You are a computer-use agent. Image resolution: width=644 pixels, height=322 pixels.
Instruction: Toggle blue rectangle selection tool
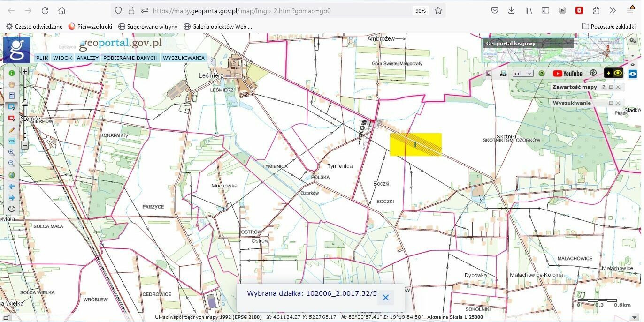(12, 107)
